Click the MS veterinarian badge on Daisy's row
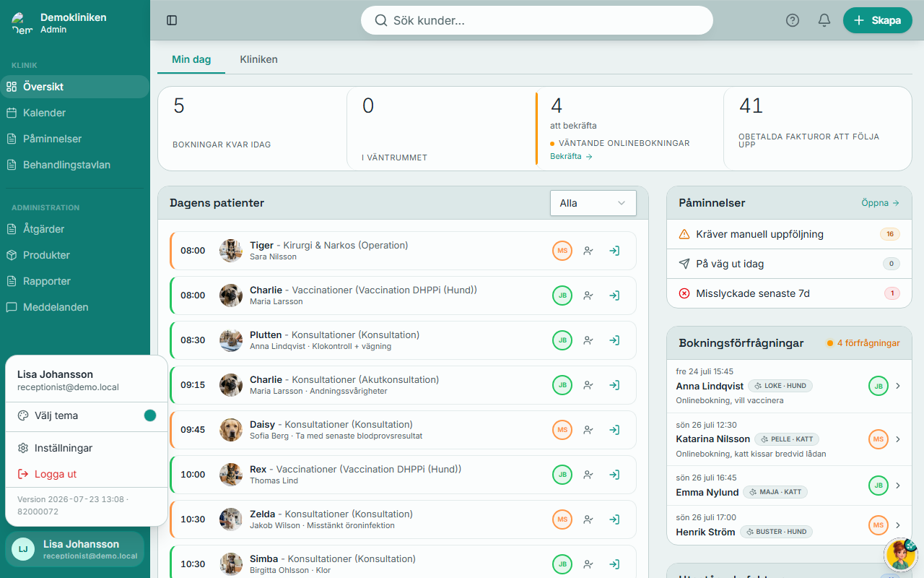 562,430
